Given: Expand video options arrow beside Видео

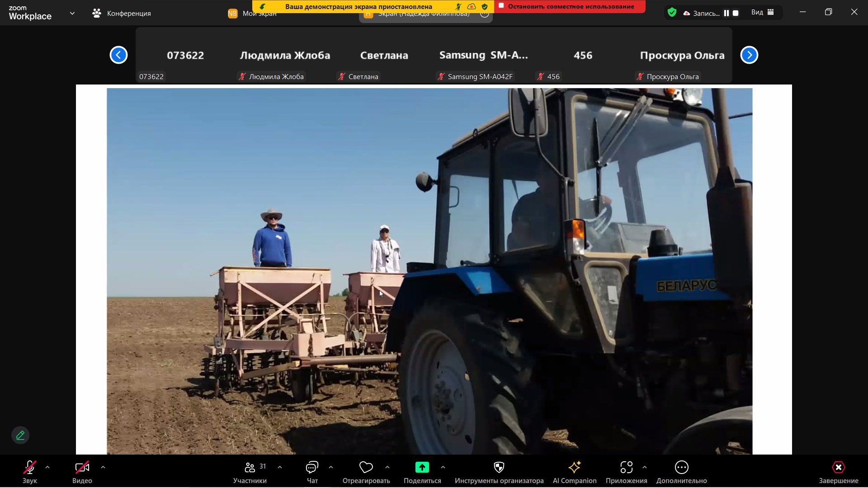Looking at the screenshot, I should (x=103, y=467).
